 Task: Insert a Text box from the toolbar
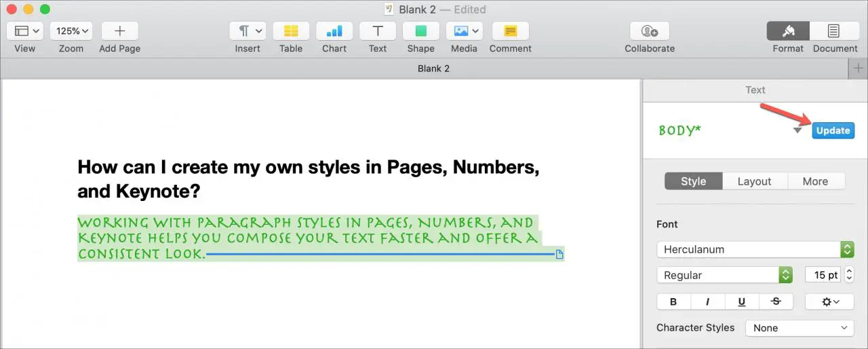point(378,31)
